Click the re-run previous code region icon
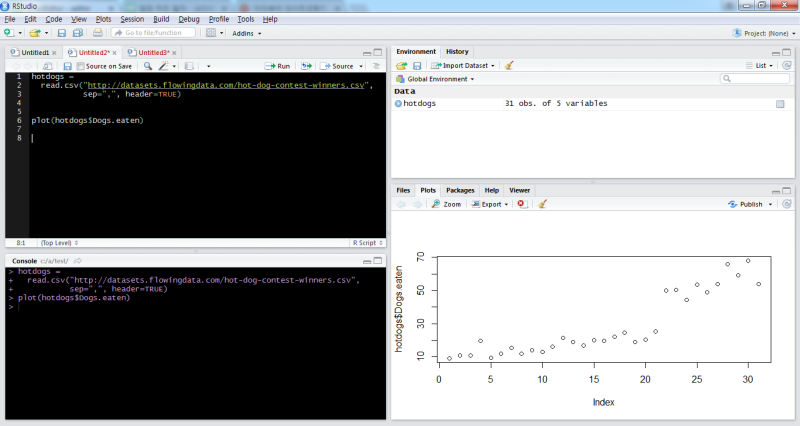 (307, 66)
